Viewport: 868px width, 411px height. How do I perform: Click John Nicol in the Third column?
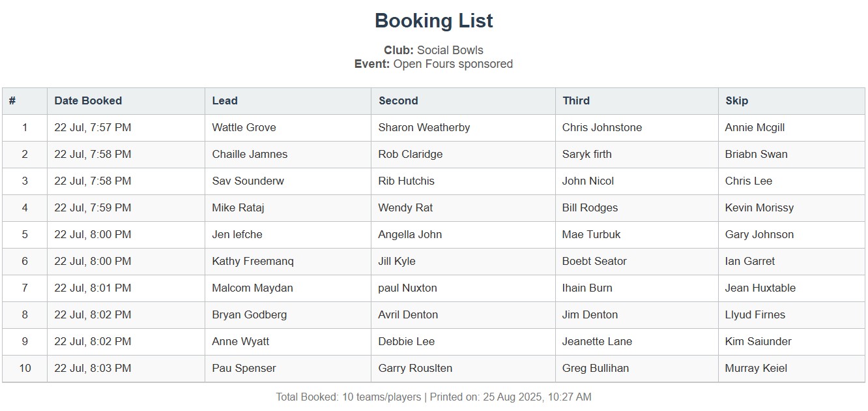[588, 181]
